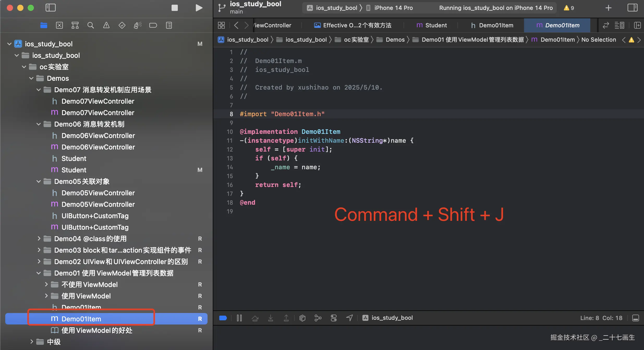Switch to the Demo01Item header tab
644x350 pixels.
coord(492,25)
